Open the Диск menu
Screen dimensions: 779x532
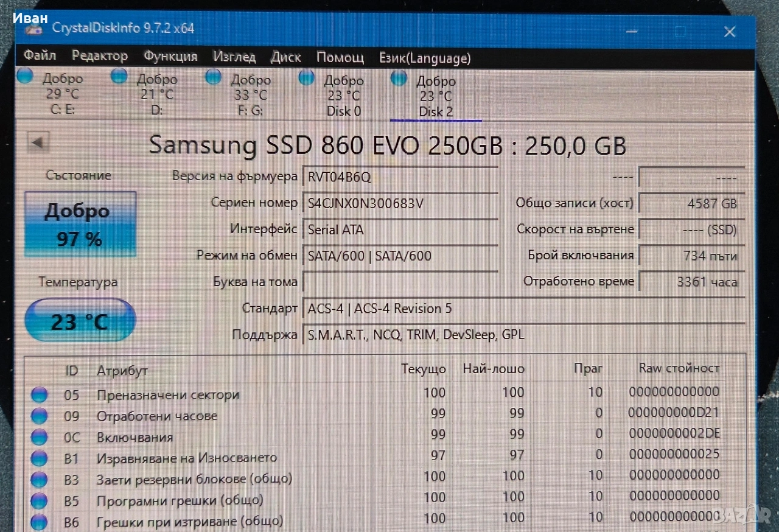[285, 57]
